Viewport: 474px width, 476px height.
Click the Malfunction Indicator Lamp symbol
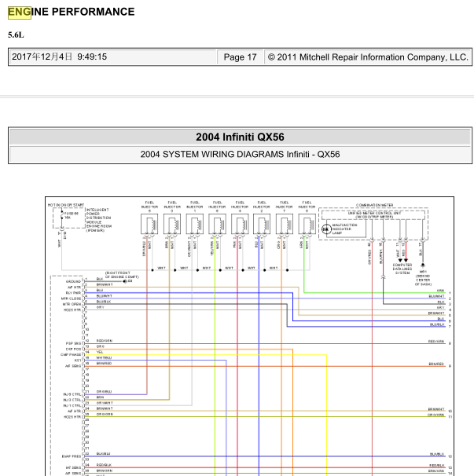click(x=326, y=229)
